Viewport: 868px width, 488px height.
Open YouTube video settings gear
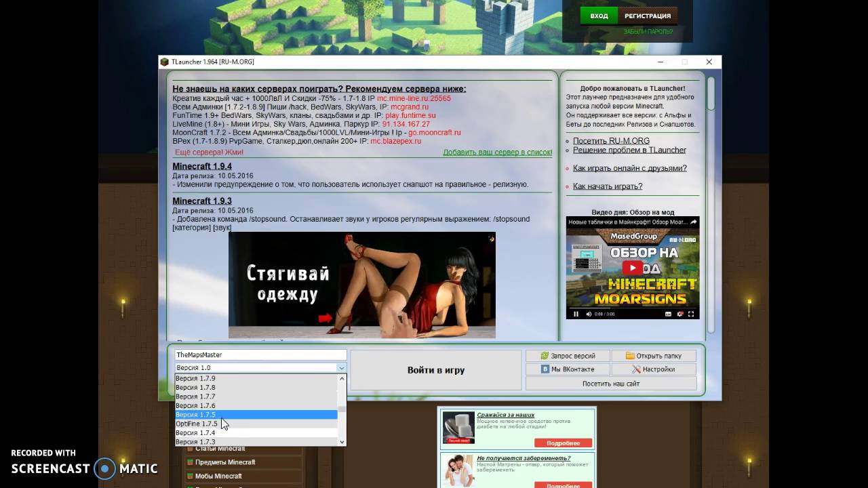pyautogui.click(x=680, y=314)
